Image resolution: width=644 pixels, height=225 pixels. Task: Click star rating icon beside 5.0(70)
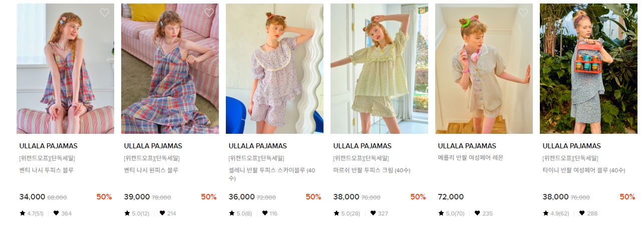441,213
